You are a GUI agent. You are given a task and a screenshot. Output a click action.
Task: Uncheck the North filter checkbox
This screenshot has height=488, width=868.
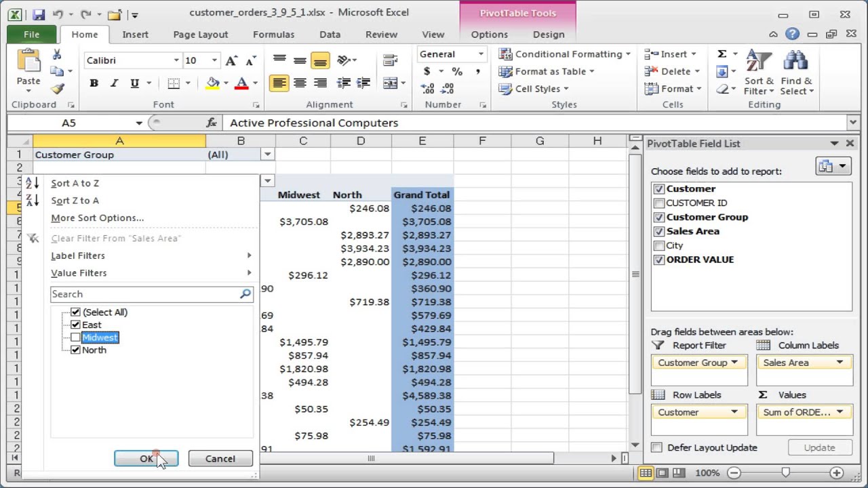pos(75,350)
